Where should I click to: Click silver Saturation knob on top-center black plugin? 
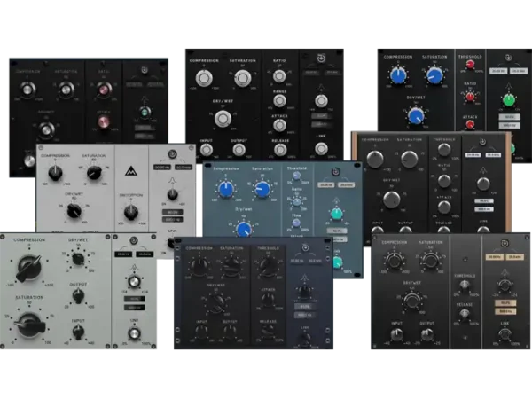click(243, 78)
